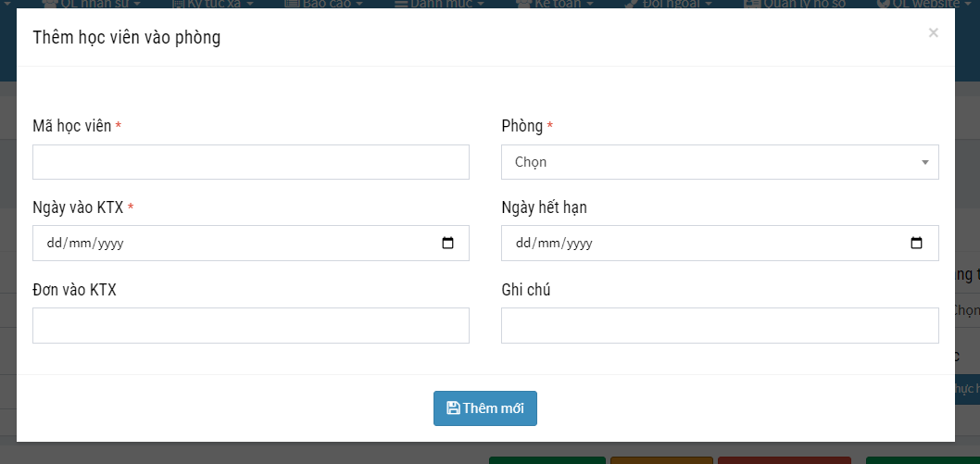Viewport: 980px width, 464px height.
Task: Click the Ngày vào KTX date field
Action: (x=232, y=244)
